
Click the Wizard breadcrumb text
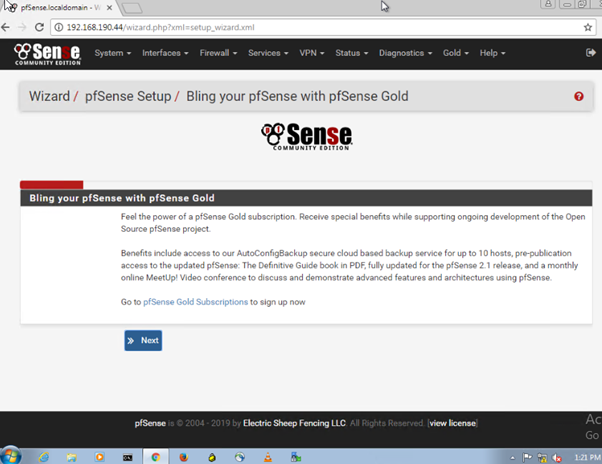pyautogui.click(x=50, y=96)
